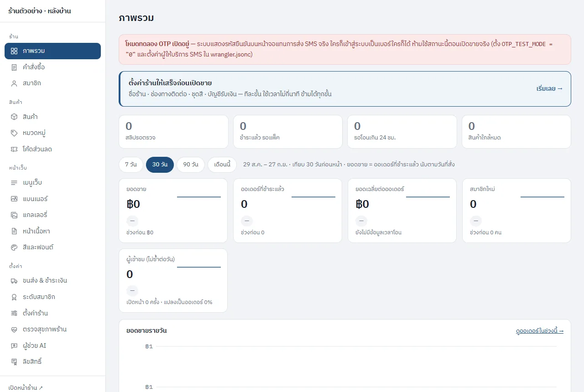Follow the ดูออเดอร์ในช่วงนี้ → link
The height and width of the screenshot is (392, 584).
540,331
